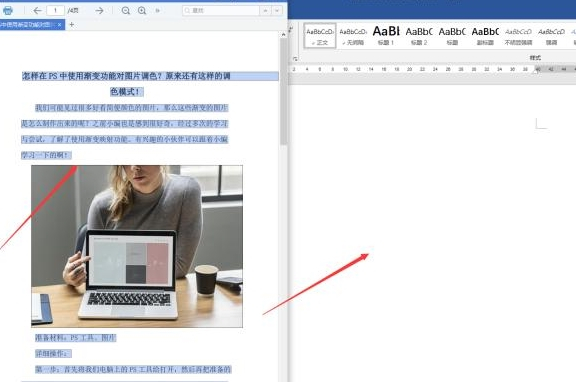576x382 pixels.
Task: Open paragraph settings dialog launcher in Word
Action: pyautogui.click(x=295, y=58)
